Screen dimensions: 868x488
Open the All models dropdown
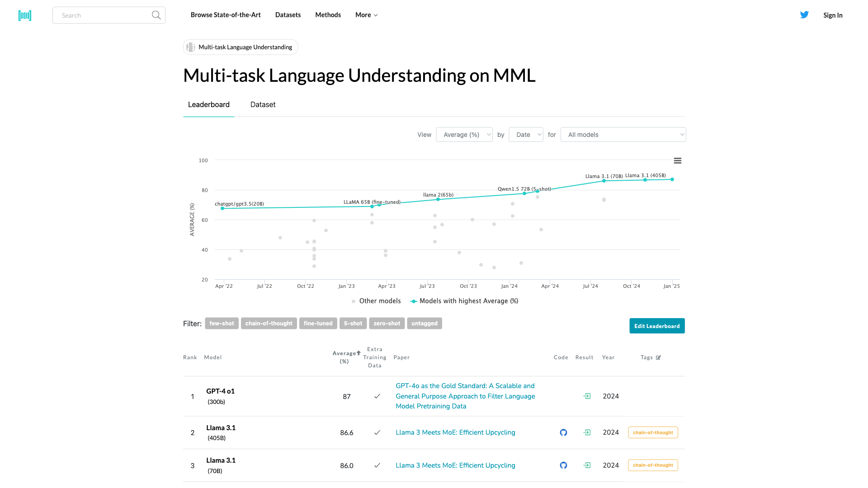[x=623, y=135]
